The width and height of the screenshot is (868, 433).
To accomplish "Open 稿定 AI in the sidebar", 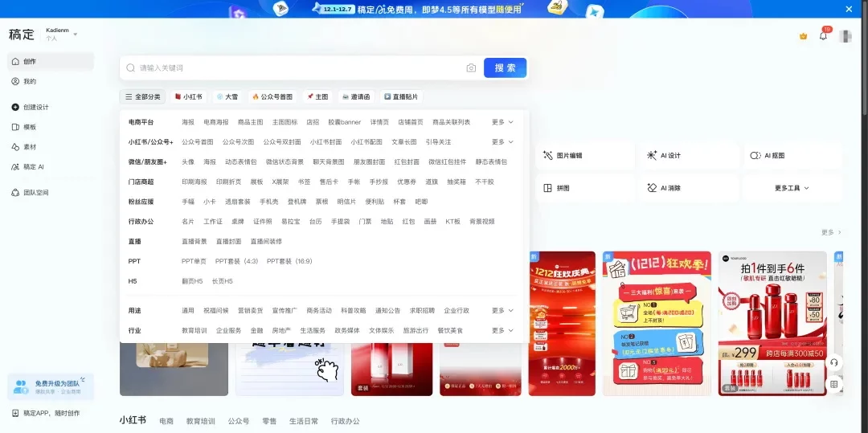I will tap(51, 166).
